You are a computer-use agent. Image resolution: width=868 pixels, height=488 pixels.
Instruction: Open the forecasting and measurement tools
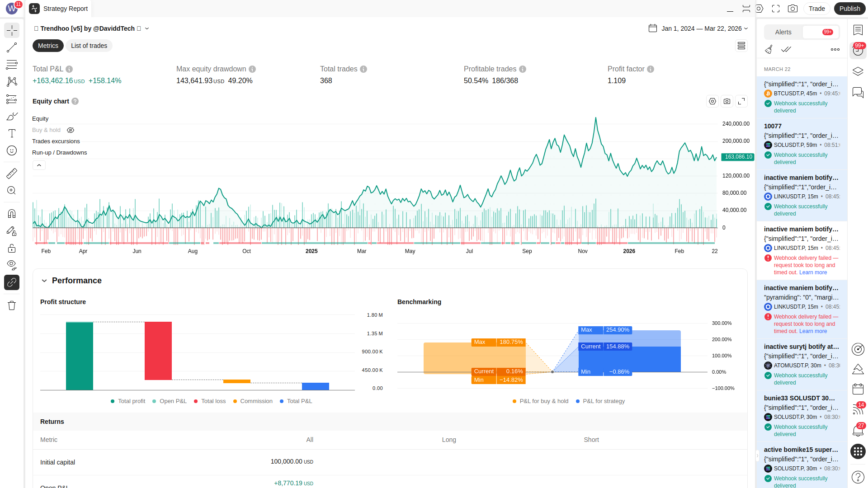click(x=12, y=99)
